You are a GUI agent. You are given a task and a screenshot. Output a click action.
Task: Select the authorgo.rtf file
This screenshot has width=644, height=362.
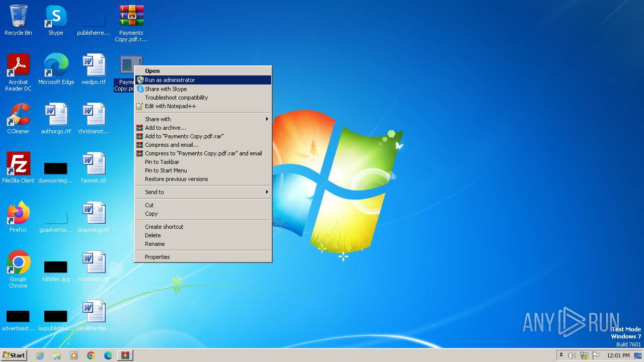[56, 119]
